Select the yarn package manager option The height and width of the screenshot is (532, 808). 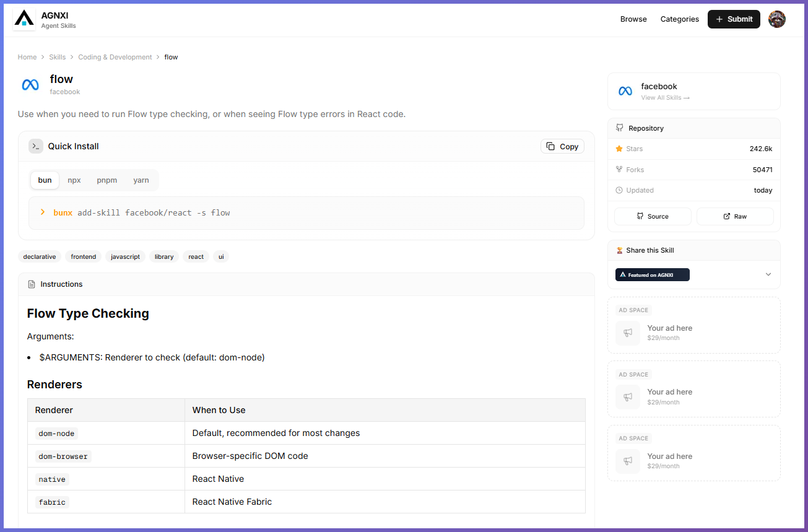coord(141,180)
